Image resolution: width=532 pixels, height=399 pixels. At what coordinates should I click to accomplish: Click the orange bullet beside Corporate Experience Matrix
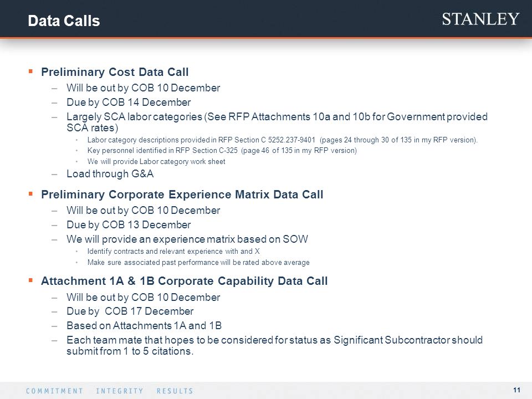(30, 194)
